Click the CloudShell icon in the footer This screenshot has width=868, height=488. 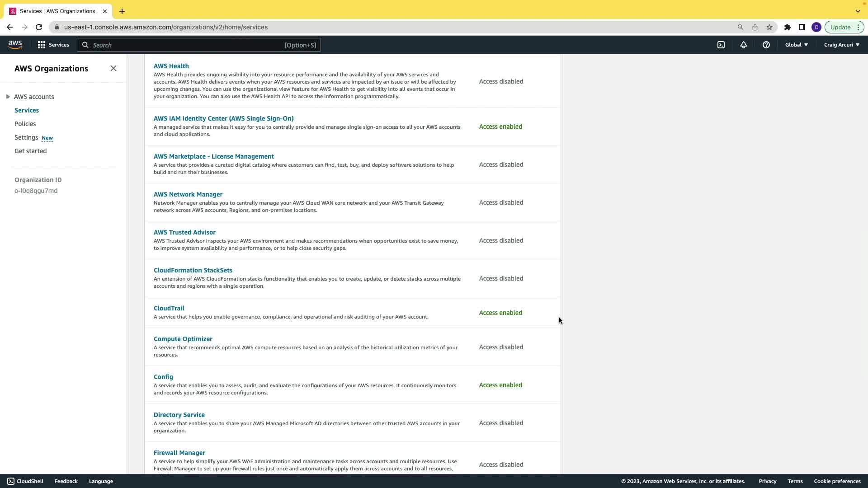click(11, 481)
